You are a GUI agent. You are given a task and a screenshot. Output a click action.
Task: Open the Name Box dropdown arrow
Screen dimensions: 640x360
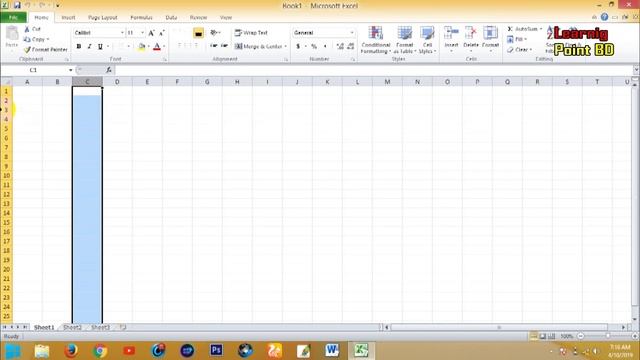point(71,70)
